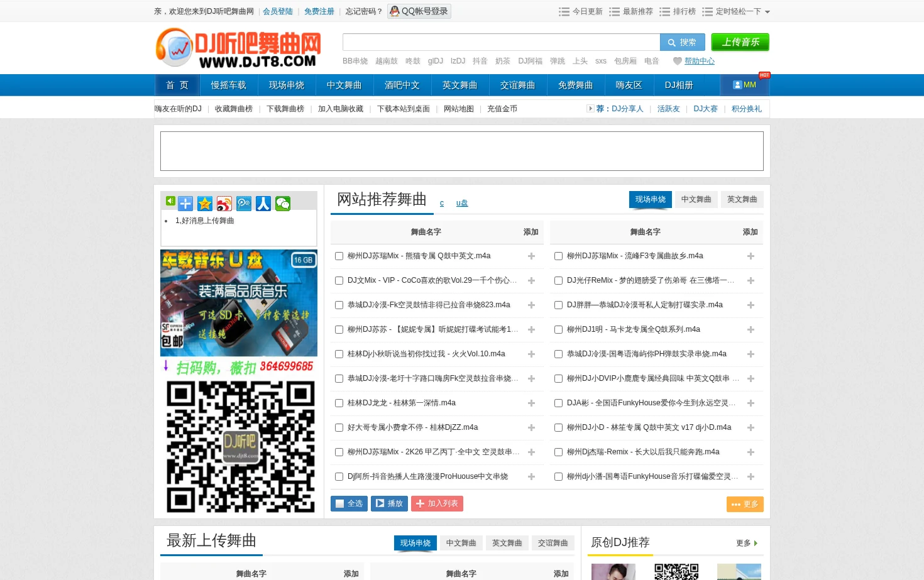Add Dj阿所 抖音热播 track with plus icon

pyautogui.click(x=531, y=477)
